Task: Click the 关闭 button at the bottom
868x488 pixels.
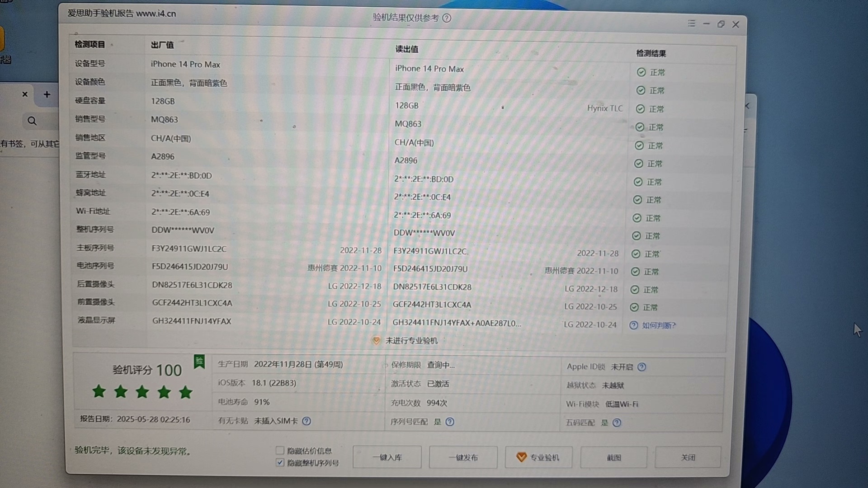Action: (x=688, y=458)
